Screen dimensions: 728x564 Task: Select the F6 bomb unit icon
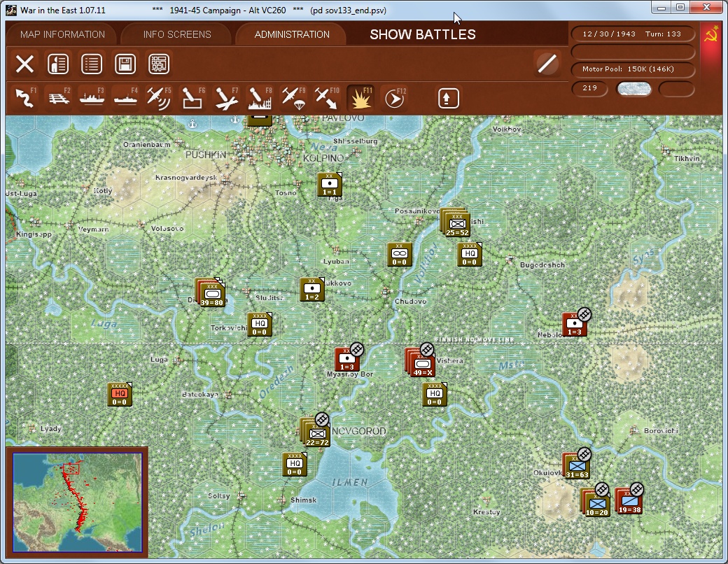(192, 98)
